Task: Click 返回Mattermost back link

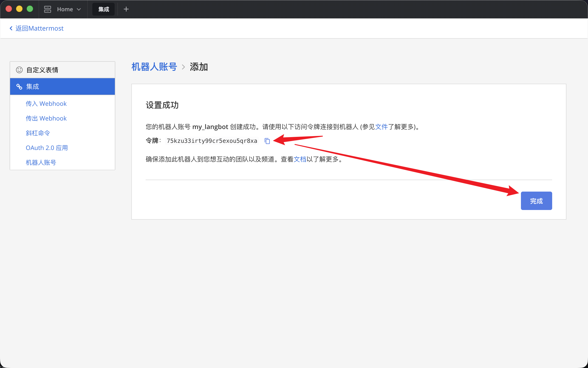Action: click(37, 28)
